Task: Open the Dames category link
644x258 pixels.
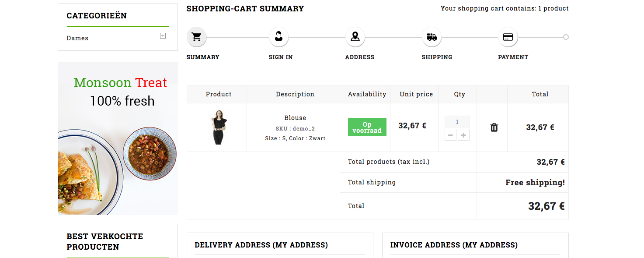Action: 77,38
